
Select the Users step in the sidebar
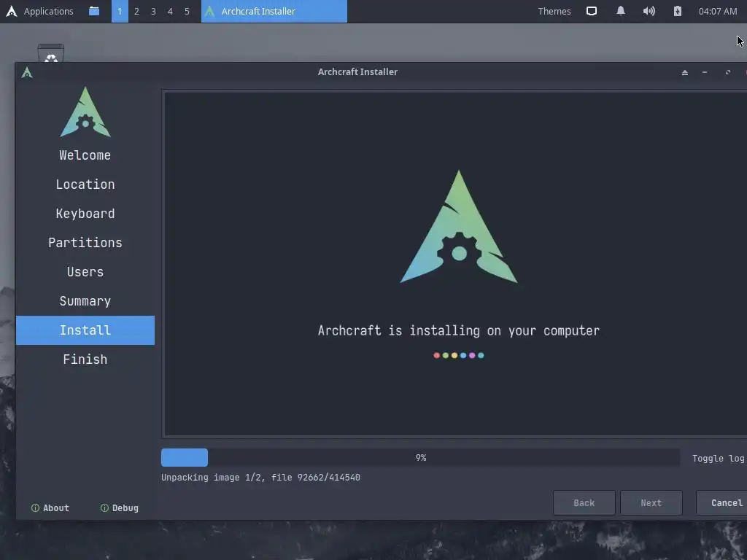(85, 272)
